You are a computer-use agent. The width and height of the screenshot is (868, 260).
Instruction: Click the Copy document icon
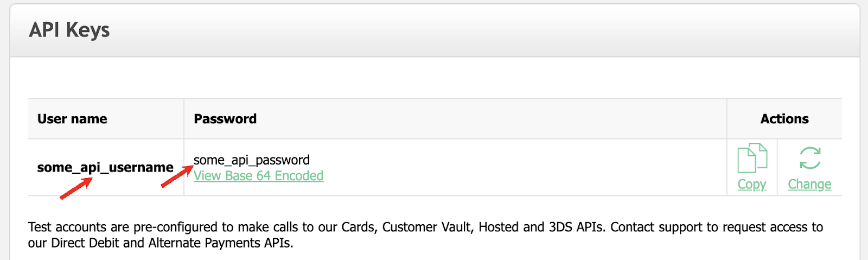pyautogui.click(x=752, y=157)
